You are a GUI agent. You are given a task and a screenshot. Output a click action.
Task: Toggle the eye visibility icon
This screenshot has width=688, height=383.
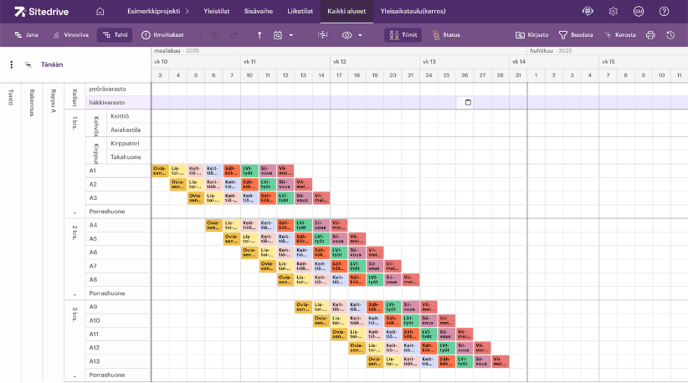pos(347,35)
